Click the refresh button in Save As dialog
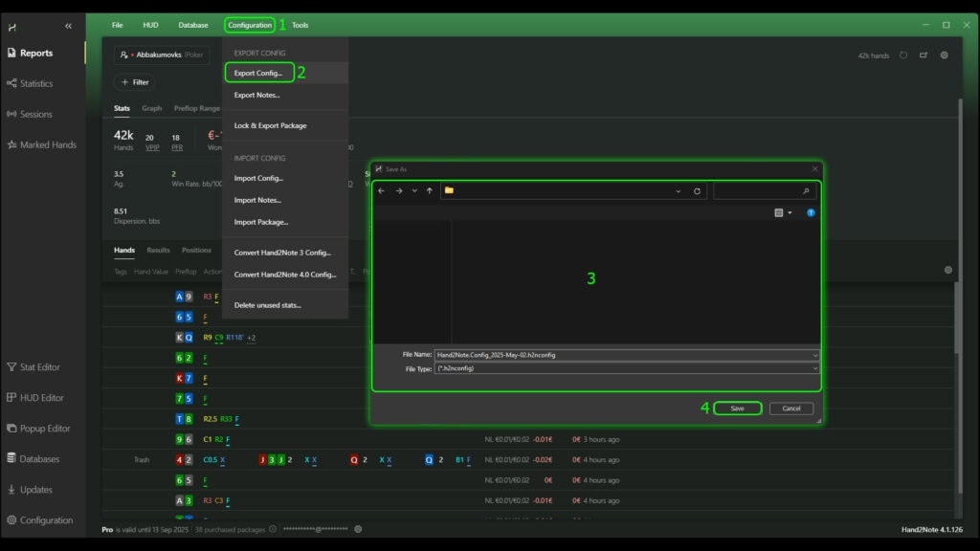 click(x=697, y=191)
